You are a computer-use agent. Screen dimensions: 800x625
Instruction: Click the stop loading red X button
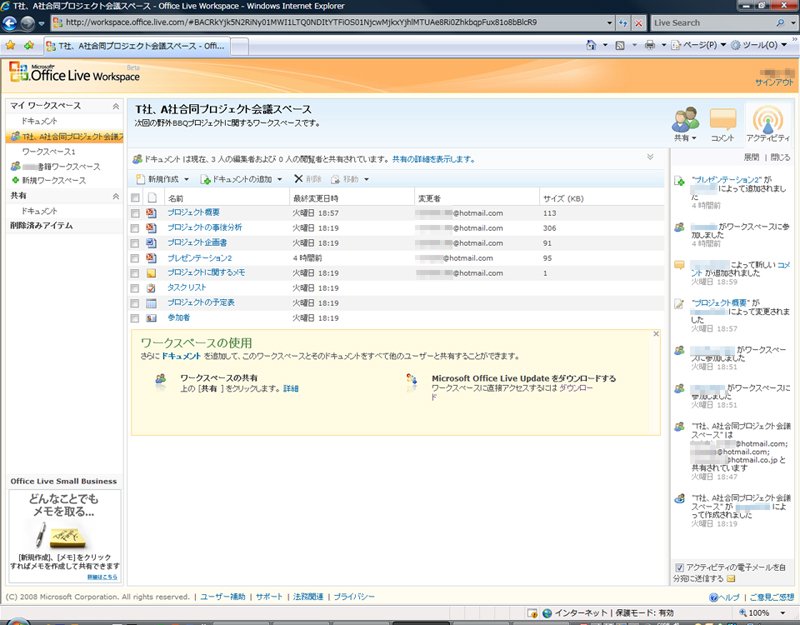pos(638,23)
